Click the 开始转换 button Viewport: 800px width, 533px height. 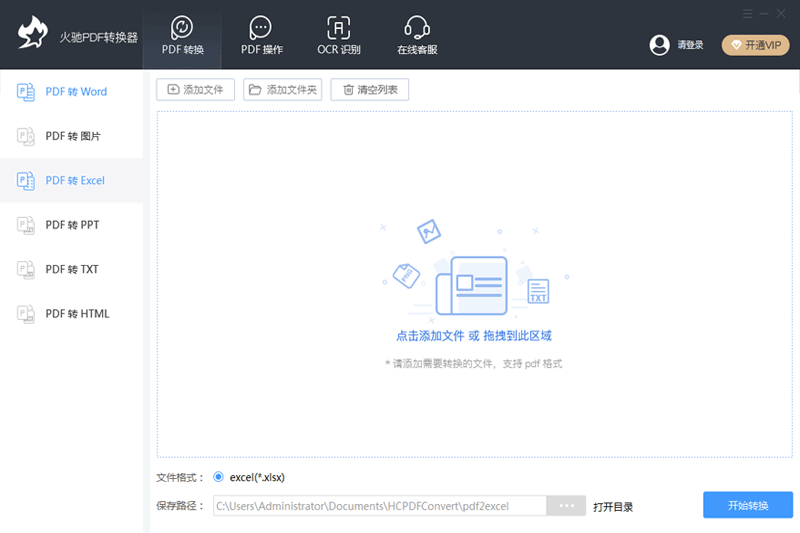pyautogui.click(x=748, y=505)
